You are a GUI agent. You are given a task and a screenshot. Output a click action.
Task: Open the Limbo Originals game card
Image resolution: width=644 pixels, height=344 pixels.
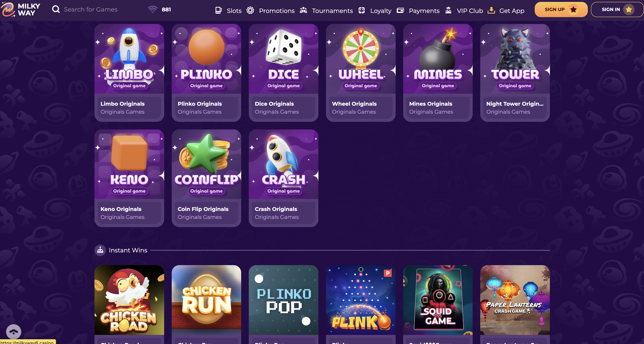[129, 73]
